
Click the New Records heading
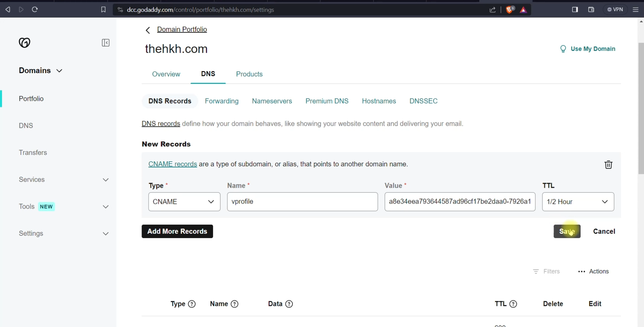click(x=166, y=144)
